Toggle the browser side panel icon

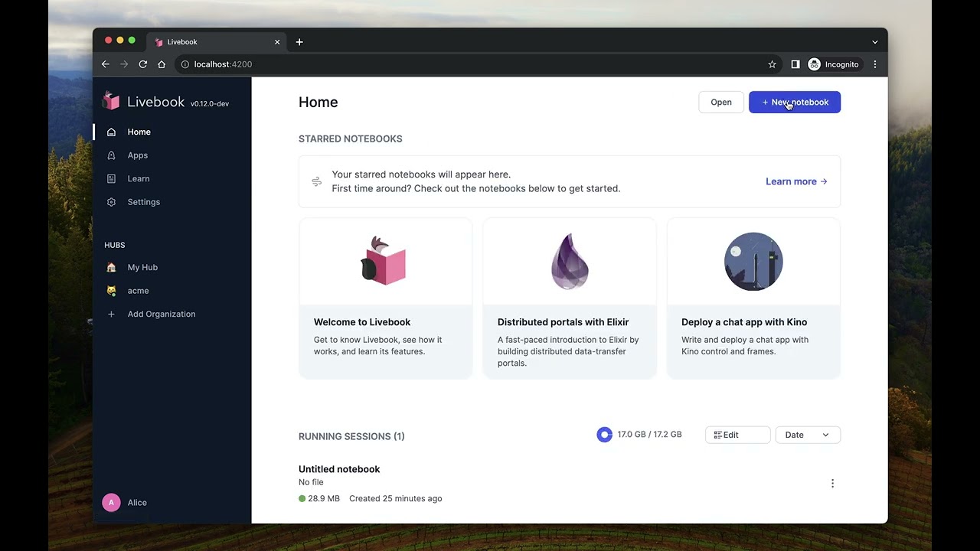[x=795, y=64]
